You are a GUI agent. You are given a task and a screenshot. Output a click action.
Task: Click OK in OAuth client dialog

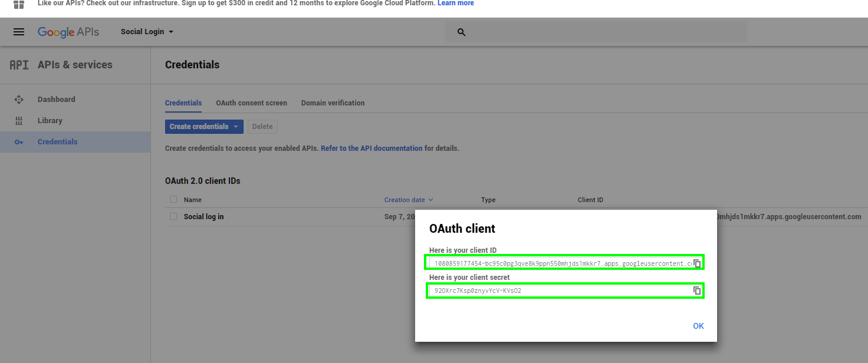[x=698, y=326]
